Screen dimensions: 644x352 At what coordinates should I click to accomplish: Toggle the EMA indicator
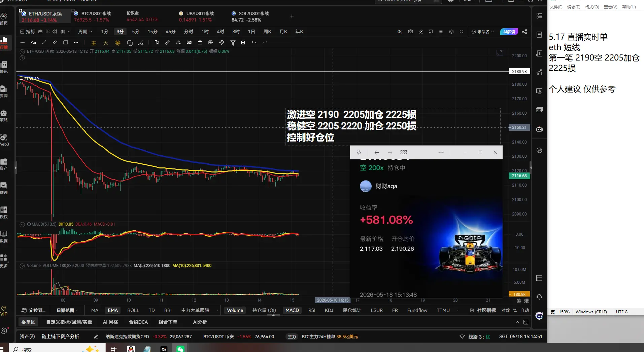[x=113, y=310]
